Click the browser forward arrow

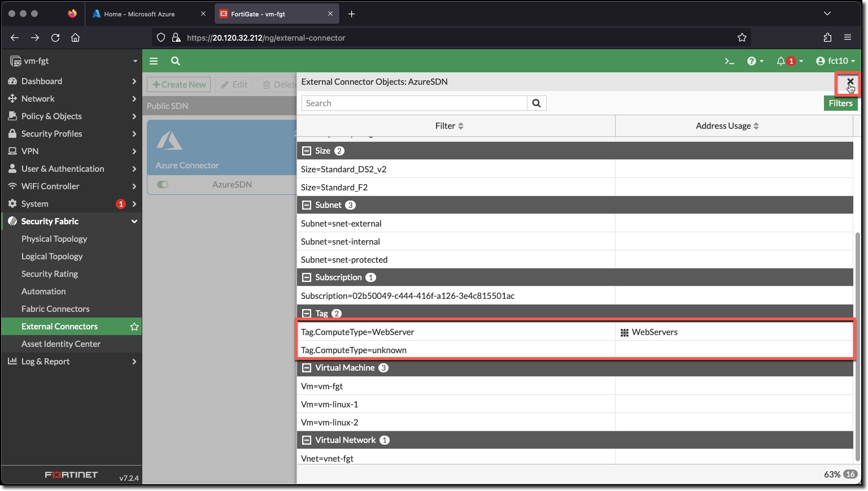[35, 38]
